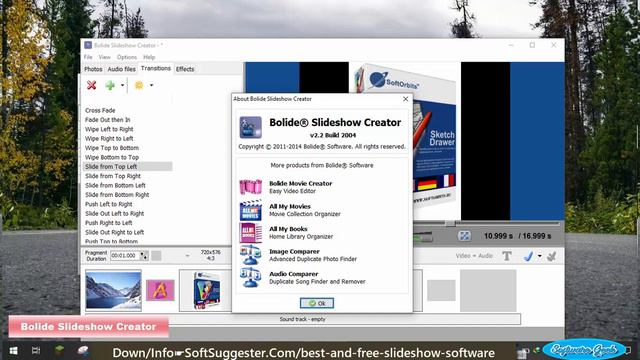Select the Transitions tab
The image size is (640, 360).
pos(156,69)
